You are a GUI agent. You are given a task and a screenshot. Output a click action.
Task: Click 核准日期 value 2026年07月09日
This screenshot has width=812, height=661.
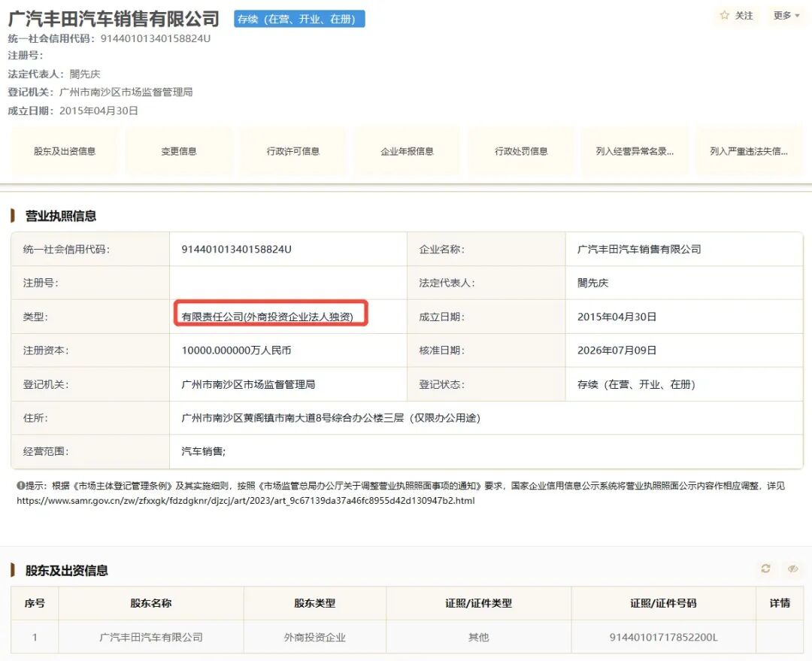coord(617,350)
